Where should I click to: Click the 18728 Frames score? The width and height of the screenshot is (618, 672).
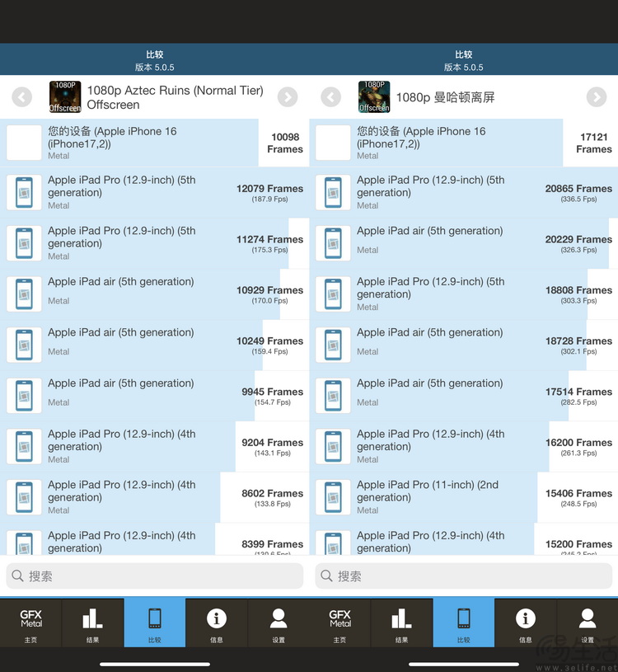[x=578, y=341]
